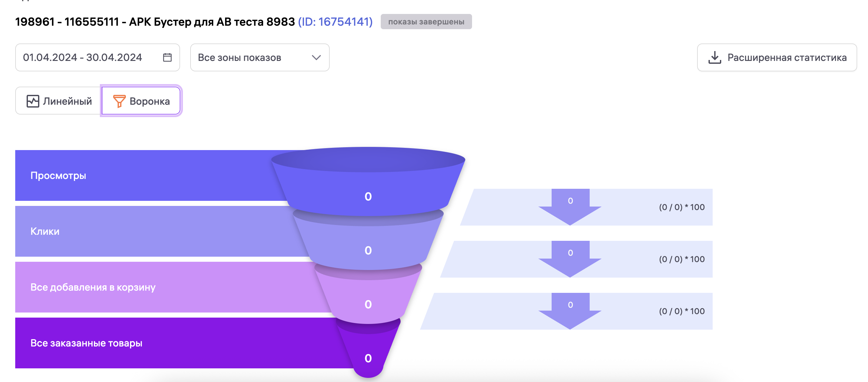Click the download icon for extended statistics
This screenshot has height=382, width=868.
pyautogui.click(x=714, y=57)
